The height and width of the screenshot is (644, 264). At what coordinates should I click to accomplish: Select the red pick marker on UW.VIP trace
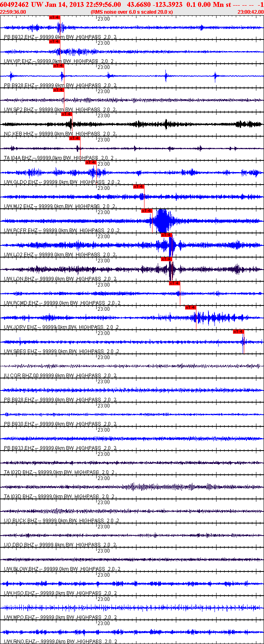pos(54,42)
